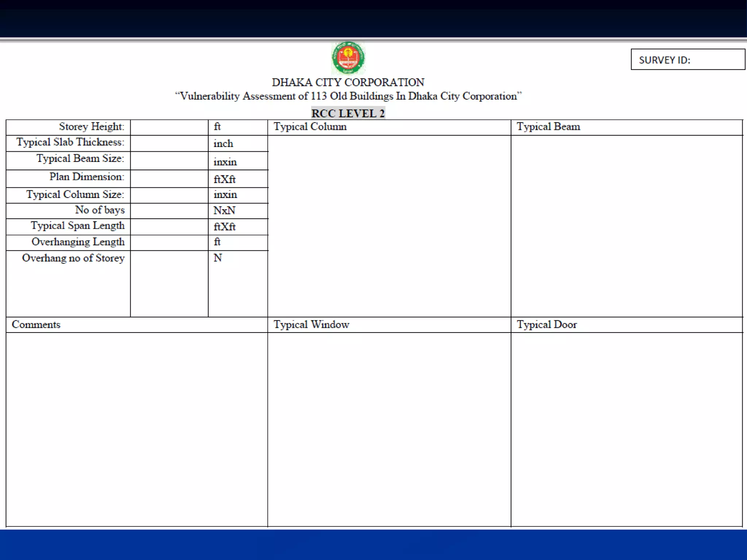Click the RCC LEVEL 2 heading

click(348, 113)
